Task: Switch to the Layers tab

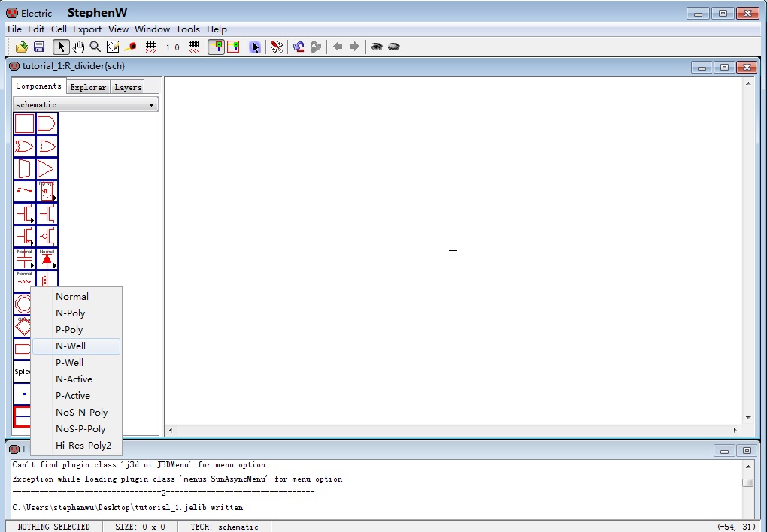Action: [128, 87]
